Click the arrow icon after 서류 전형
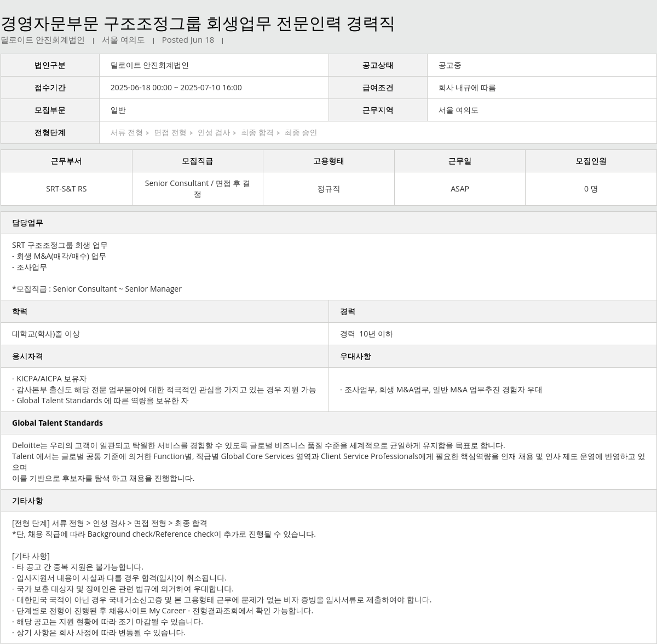This screenshot has height=644, width=657. (148, 133)
